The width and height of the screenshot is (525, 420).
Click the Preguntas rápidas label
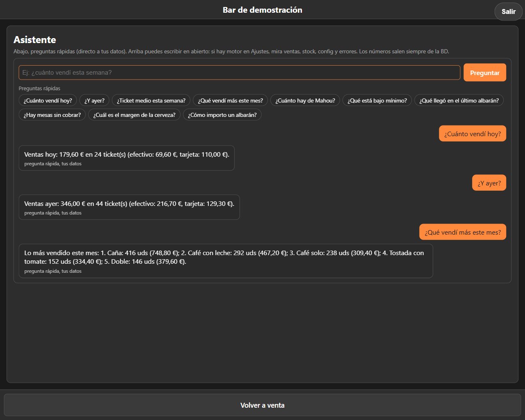[39, 88]
